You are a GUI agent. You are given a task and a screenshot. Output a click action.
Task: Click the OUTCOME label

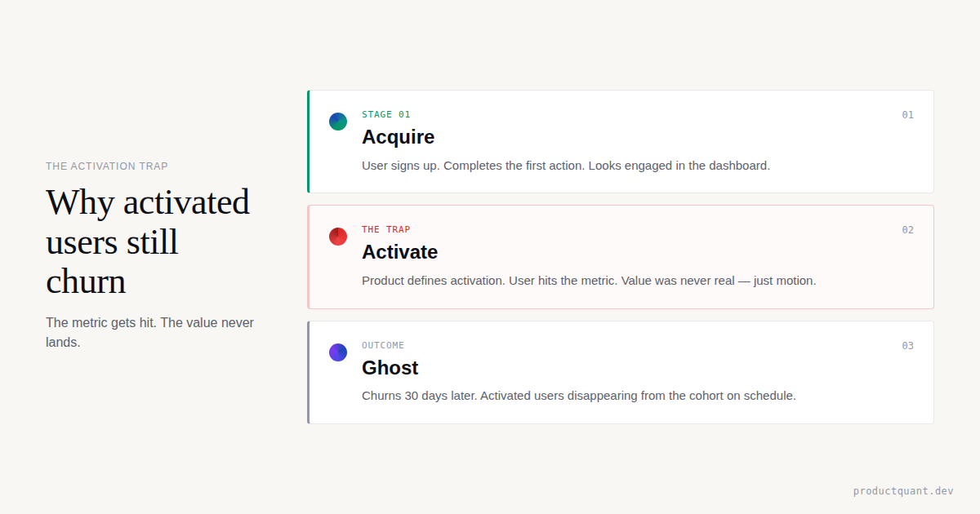click(x=383, y=345)
